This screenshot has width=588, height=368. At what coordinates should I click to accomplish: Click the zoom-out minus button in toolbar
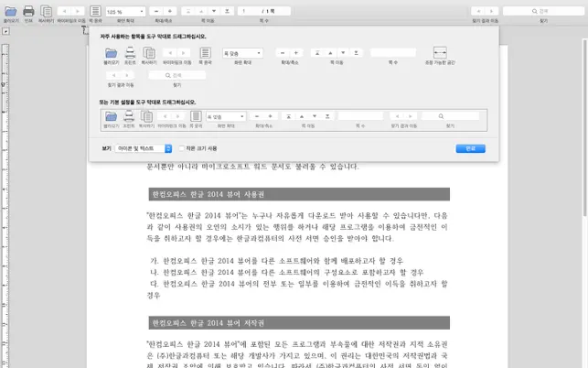click(x=155, y=11)
